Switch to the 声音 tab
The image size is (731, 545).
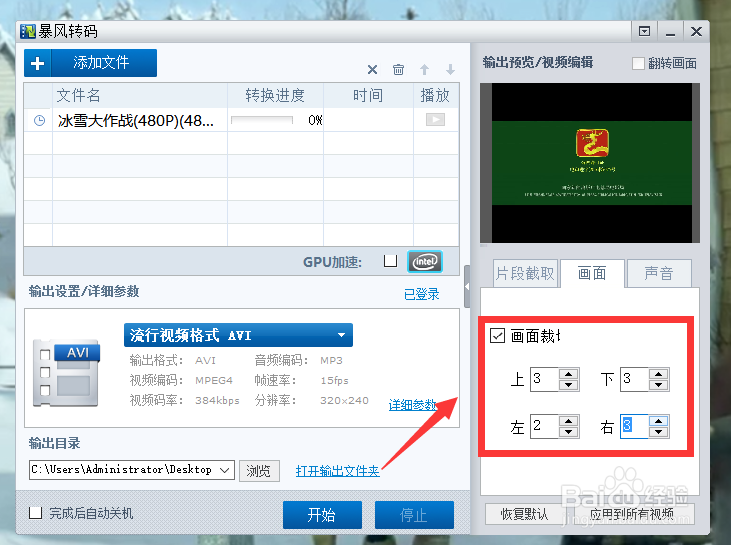click(659, 273)
